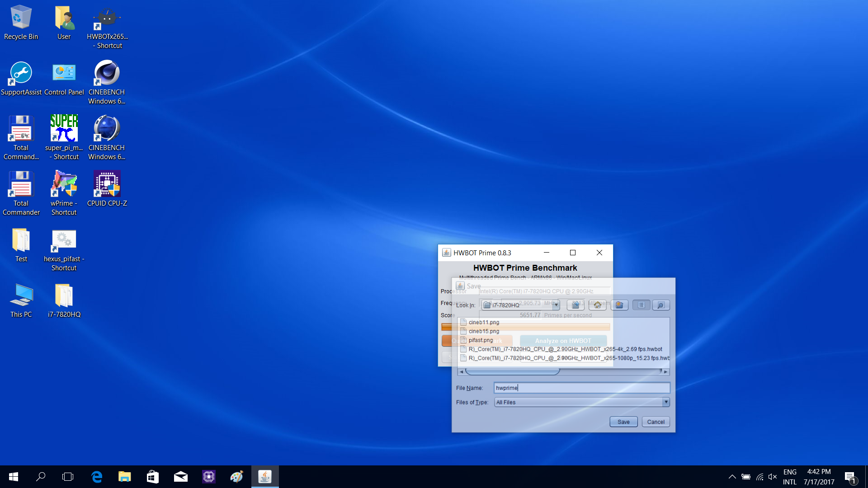Open Task View from taskbar

(68, 477)
